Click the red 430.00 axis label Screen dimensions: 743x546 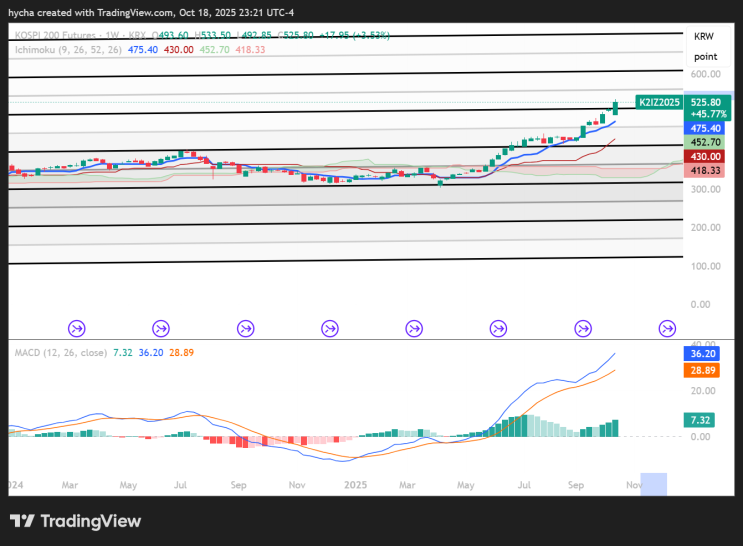pos(704,156)
